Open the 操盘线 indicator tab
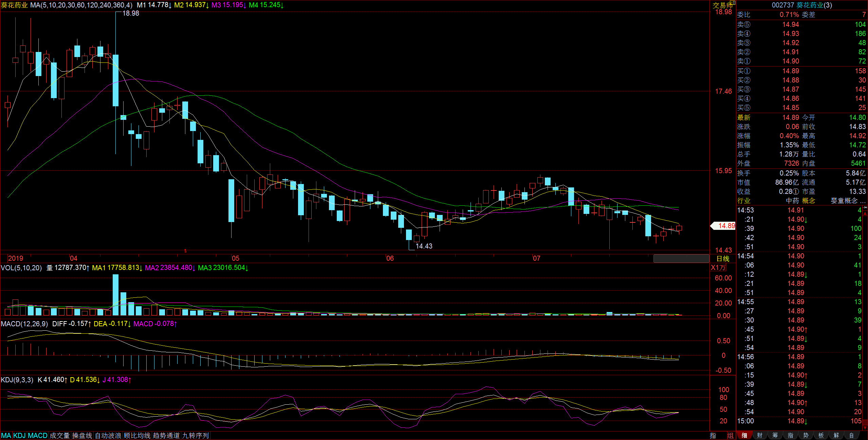Image resolution: width=868 pixels, height=440 pixels. click(x=82, y=436)
